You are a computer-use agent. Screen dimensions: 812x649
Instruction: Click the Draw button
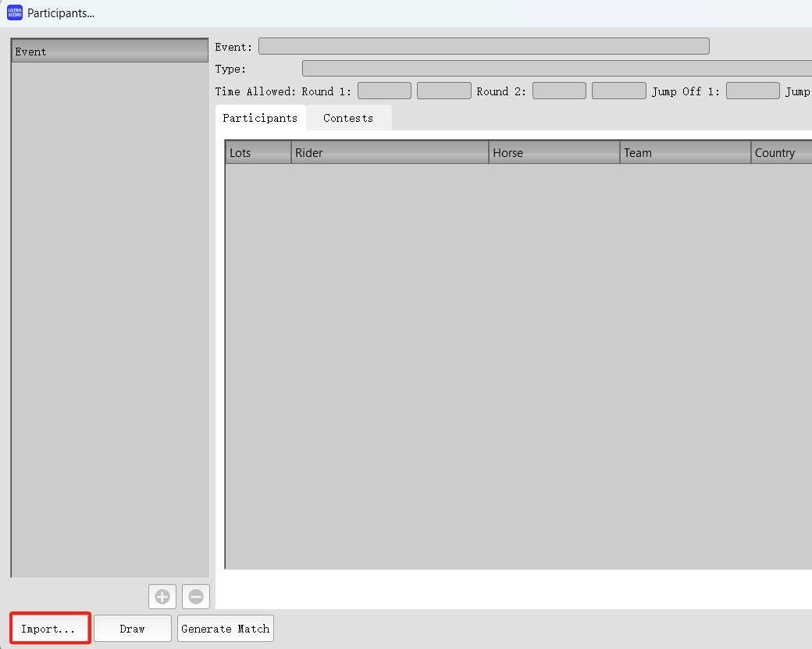pos(132,628)
